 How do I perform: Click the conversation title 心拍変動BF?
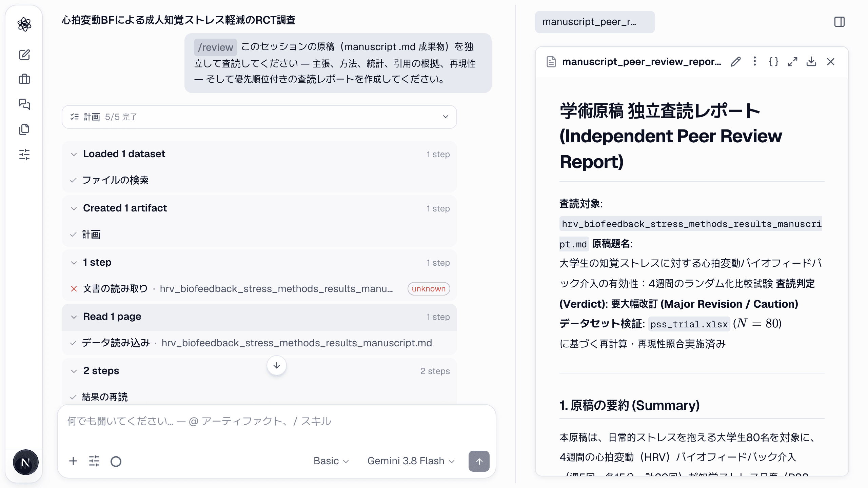click(178, 20)
